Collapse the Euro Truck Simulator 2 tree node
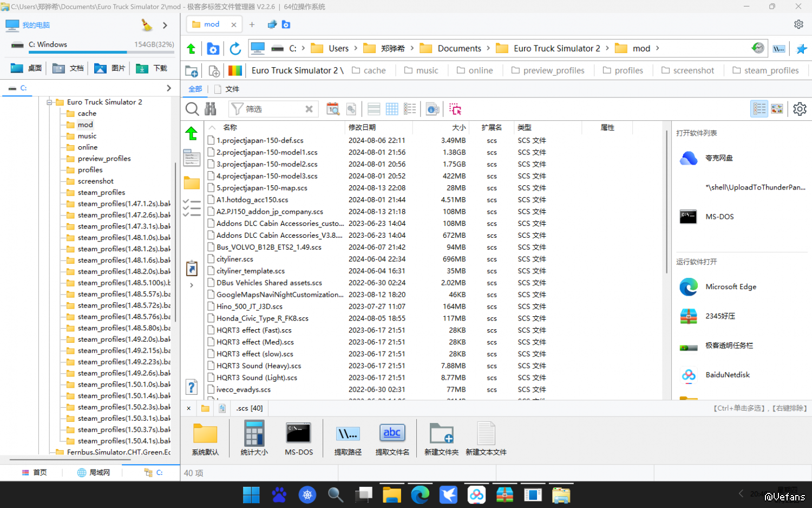 (x=49, y=102)
